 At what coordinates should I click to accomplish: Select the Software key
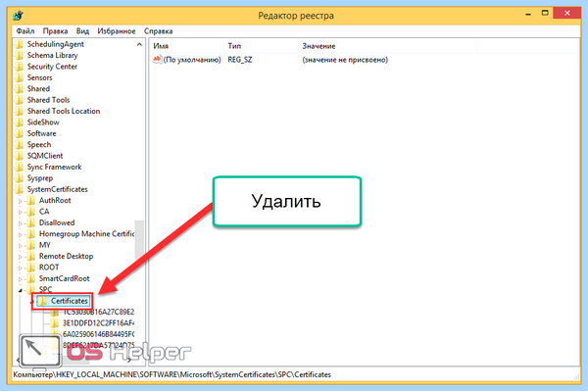point(41,133)
